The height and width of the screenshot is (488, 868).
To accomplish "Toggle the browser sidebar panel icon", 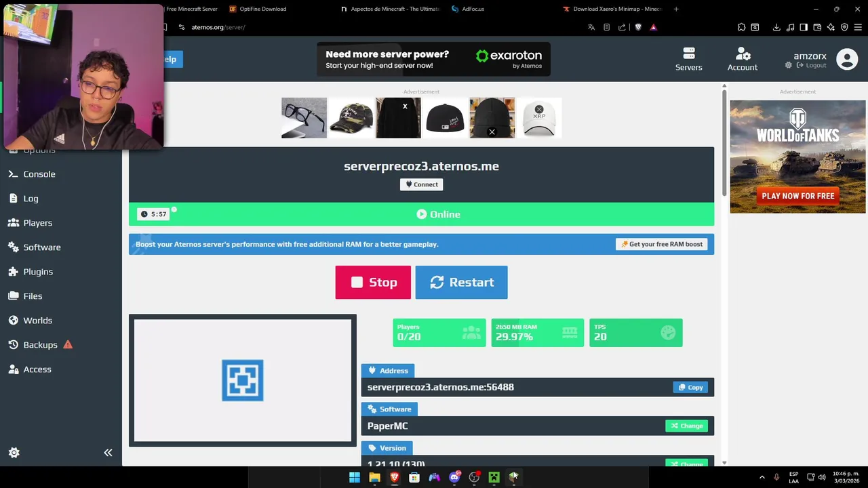I will coord(804,27).
